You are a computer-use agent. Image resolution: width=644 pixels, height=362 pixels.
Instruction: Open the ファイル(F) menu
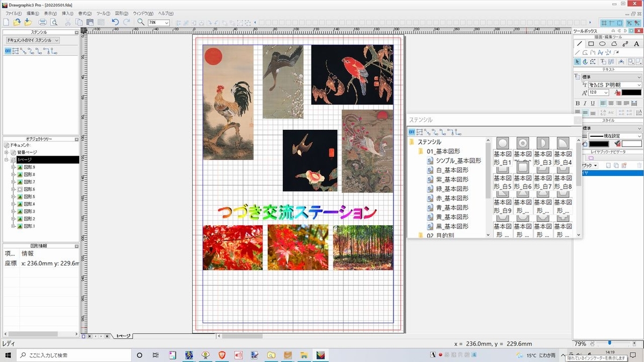coord(13,13)
